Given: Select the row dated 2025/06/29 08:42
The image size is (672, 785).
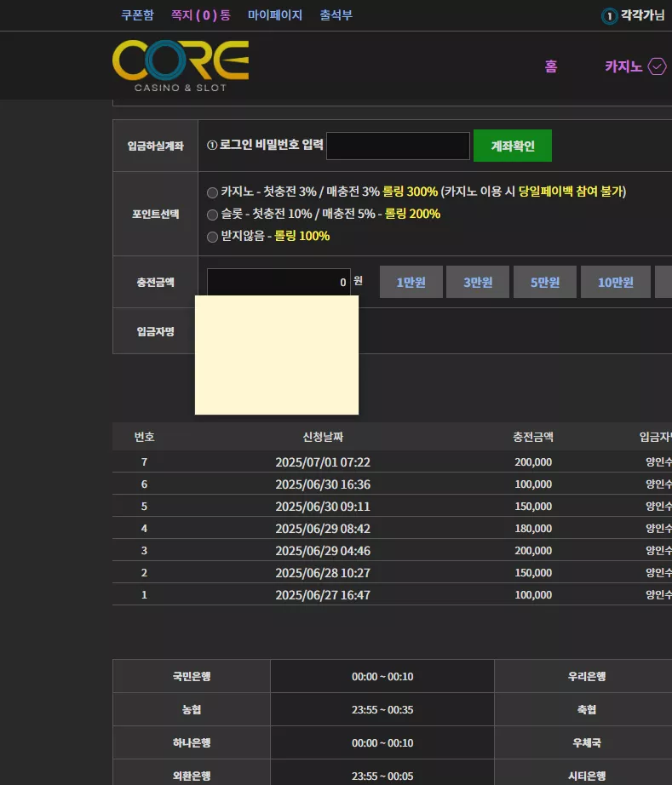Looking at the screenshot, I should pos(392,528).
